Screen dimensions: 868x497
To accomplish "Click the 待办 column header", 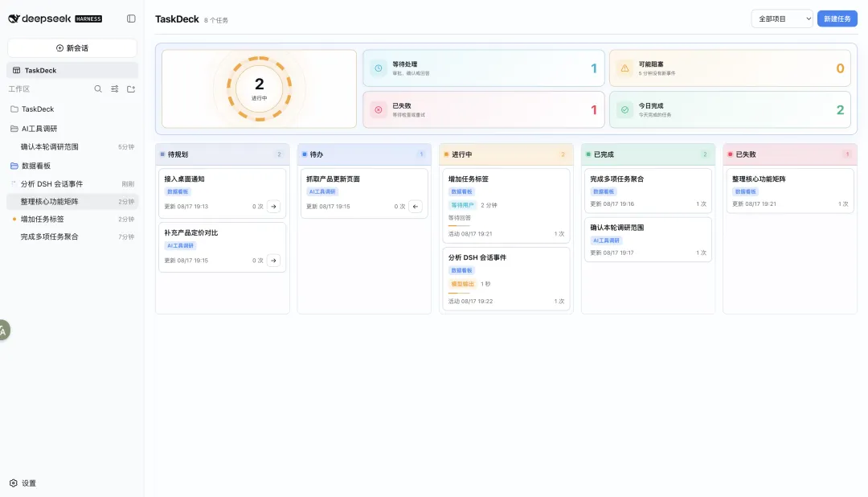I will [364, 154].
